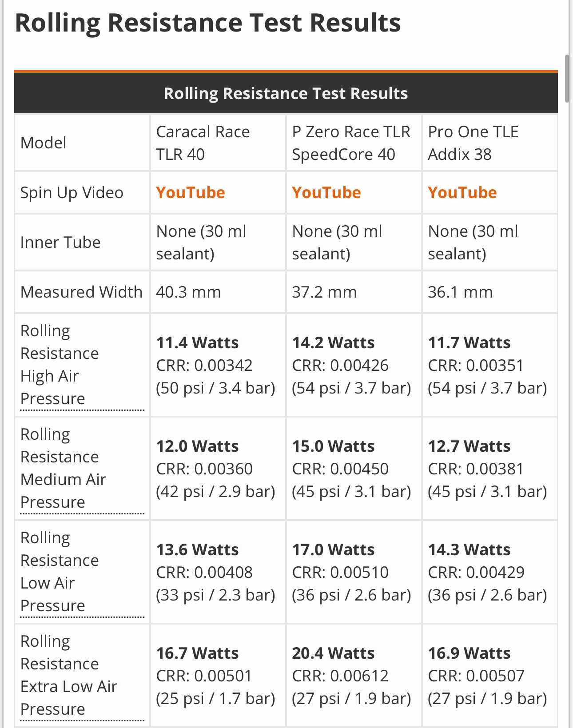The image size is (573, 728).
Task: Open the Caracal Race TLR 40 YouTube link
Action: pyautogui.click(x=191, y=193)
